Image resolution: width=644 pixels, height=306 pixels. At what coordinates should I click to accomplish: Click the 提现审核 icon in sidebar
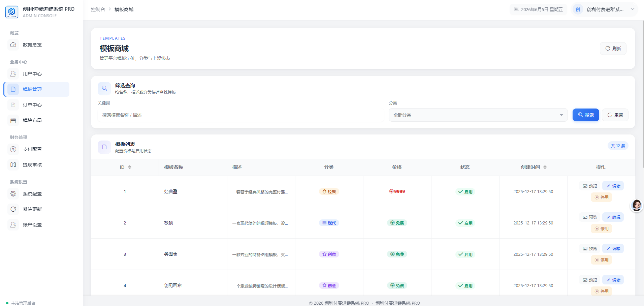click(13, 165)
